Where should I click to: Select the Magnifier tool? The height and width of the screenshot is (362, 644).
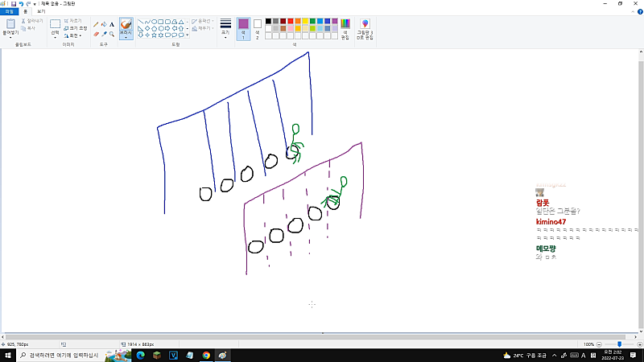click(x=112, y=34)
